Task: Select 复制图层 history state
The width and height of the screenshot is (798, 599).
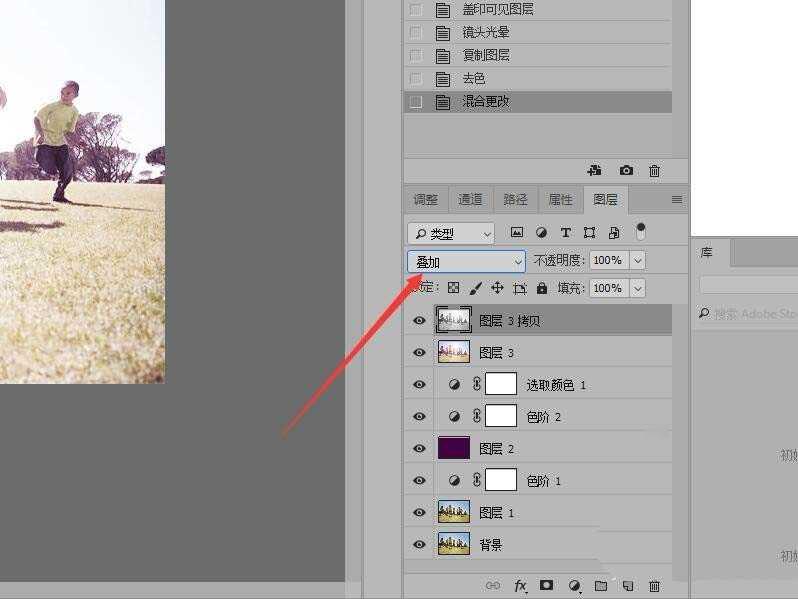Action: click(x=538, y=55)
